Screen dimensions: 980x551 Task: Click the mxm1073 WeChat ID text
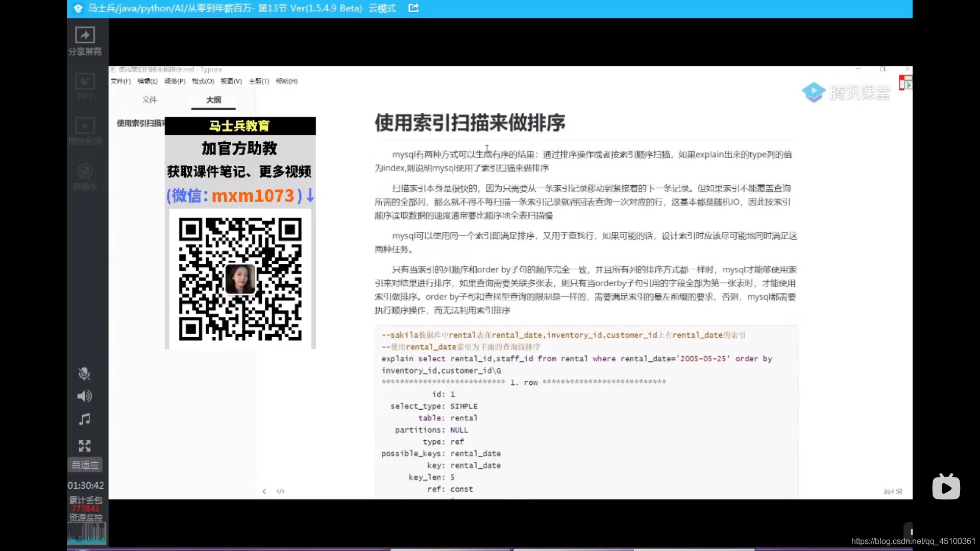253,195
